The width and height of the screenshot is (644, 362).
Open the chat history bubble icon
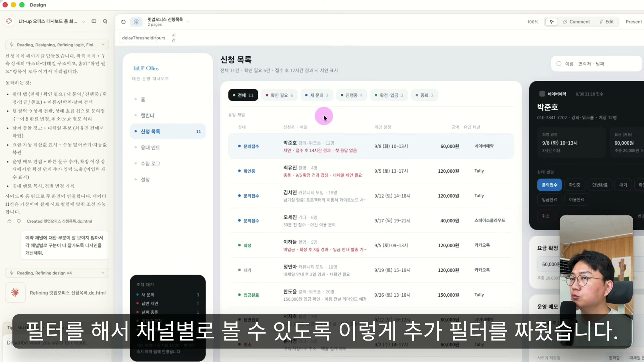coord(105,21)
